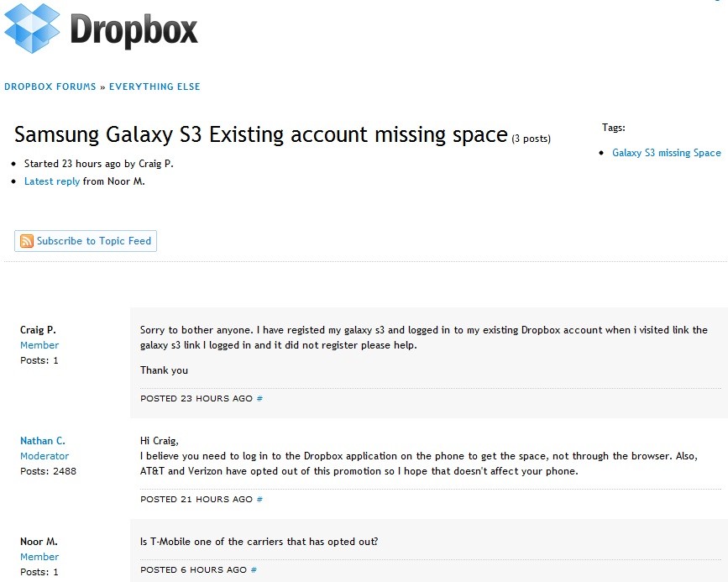Screen dimensions: 728x582
Task: Open Nathan C. profile link
Action: coord(43,441)
